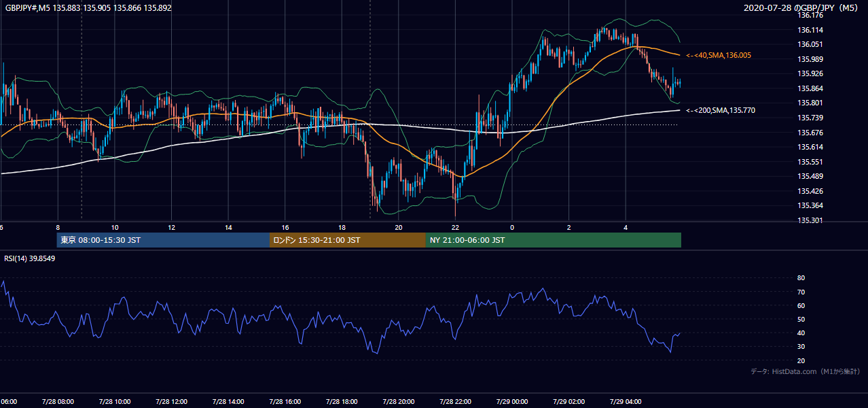The image size is (868, 408).
Task: Click the 7/28 10:00 bottom time label
Action: (115, 401)
